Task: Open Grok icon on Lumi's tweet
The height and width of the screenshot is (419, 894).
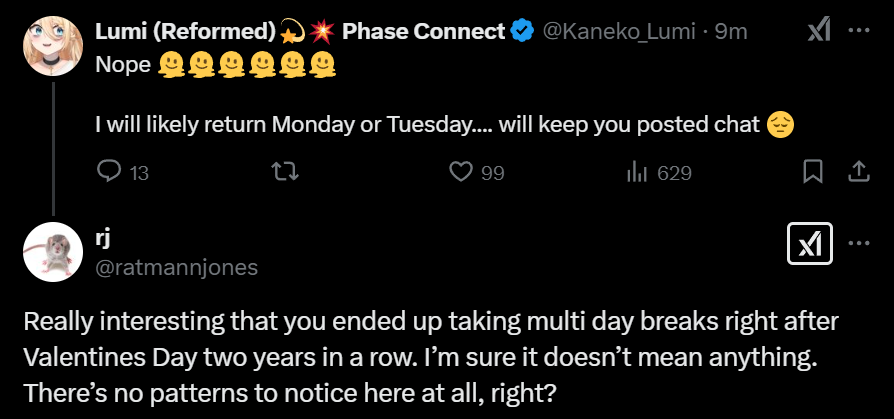Action: (x=818, y=31)
